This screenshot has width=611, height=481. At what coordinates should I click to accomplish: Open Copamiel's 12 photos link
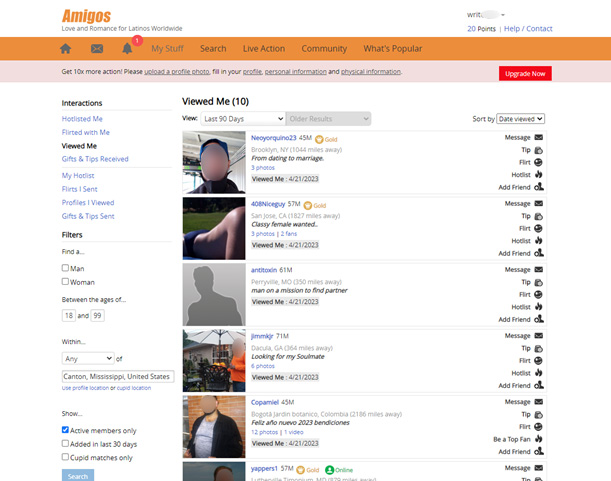265,432
